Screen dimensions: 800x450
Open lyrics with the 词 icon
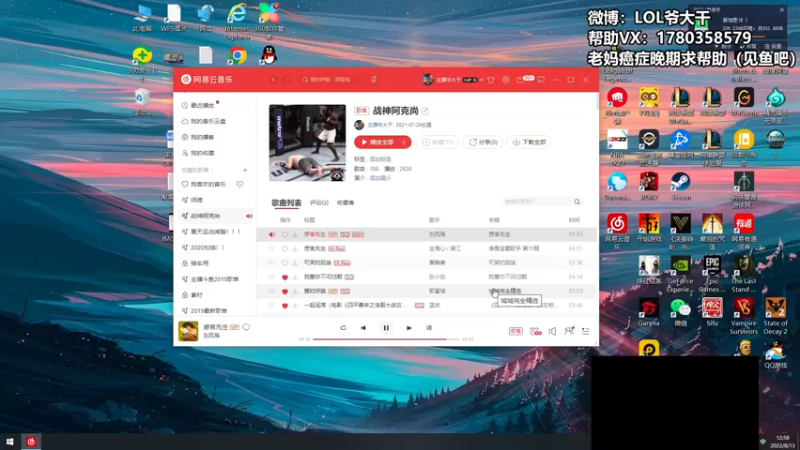pyautogui.click(x=429, y=328)
